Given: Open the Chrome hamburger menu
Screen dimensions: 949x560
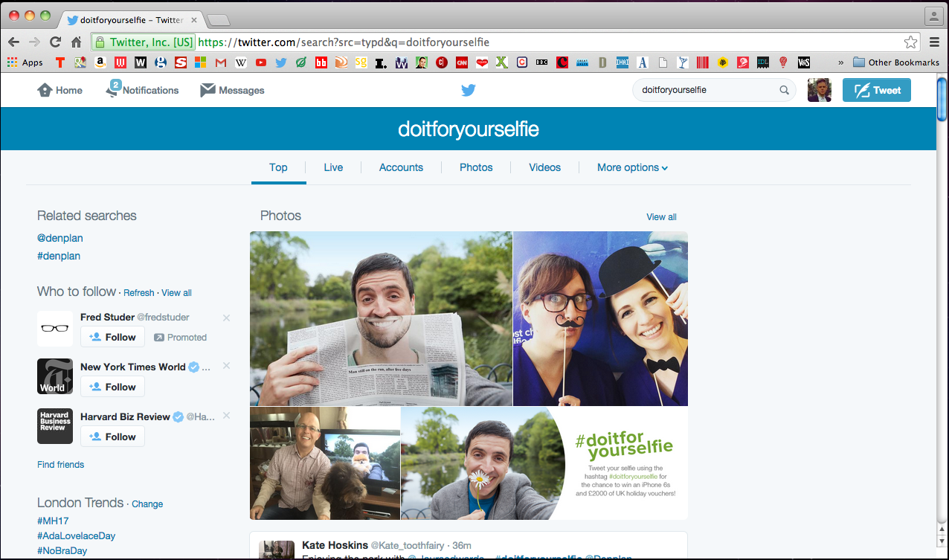Looking at the screenshot, I should (x=935, y=42).
